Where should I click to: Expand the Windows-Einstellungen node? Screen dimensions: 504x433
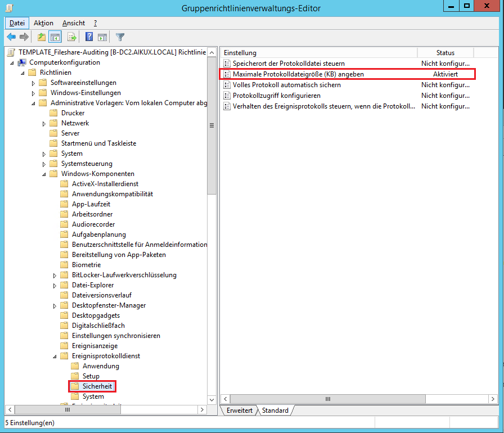click(33, 93)
